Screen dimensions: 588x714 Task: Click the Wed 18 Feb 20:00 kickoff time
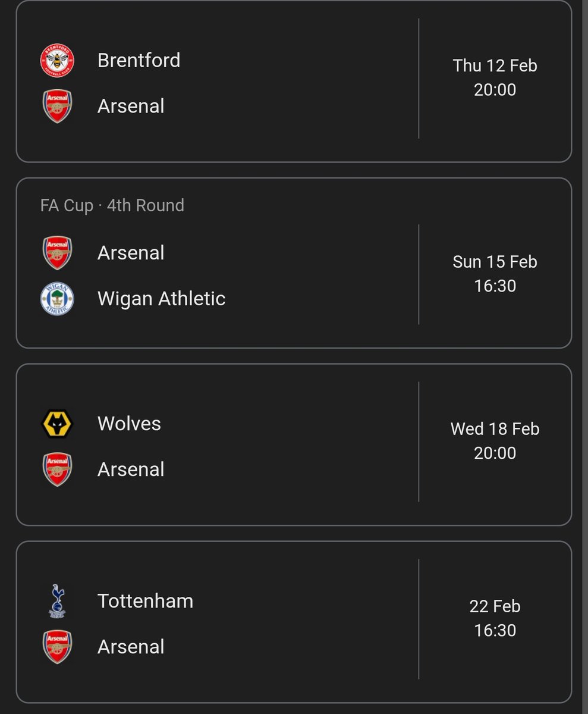pyautogui.click(x=495, y=441)
